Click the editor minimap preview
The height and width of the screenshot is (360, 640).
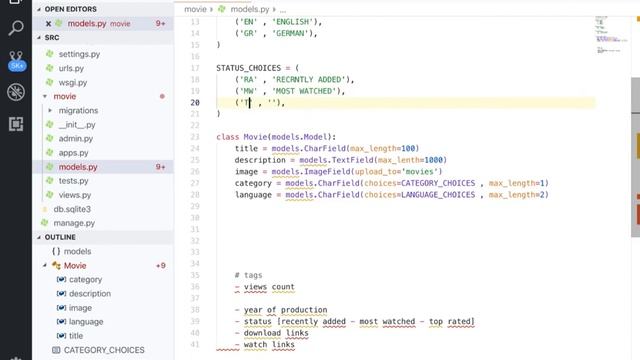coord(610,35)
